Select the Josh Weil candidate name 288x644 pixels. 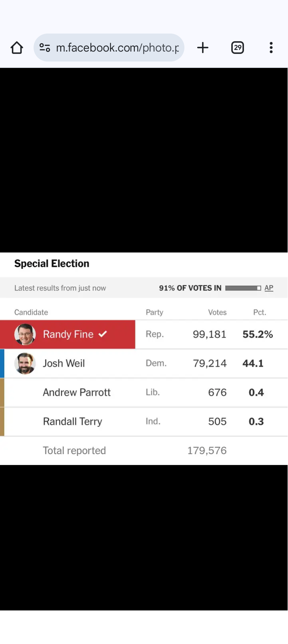click(64, 364)
